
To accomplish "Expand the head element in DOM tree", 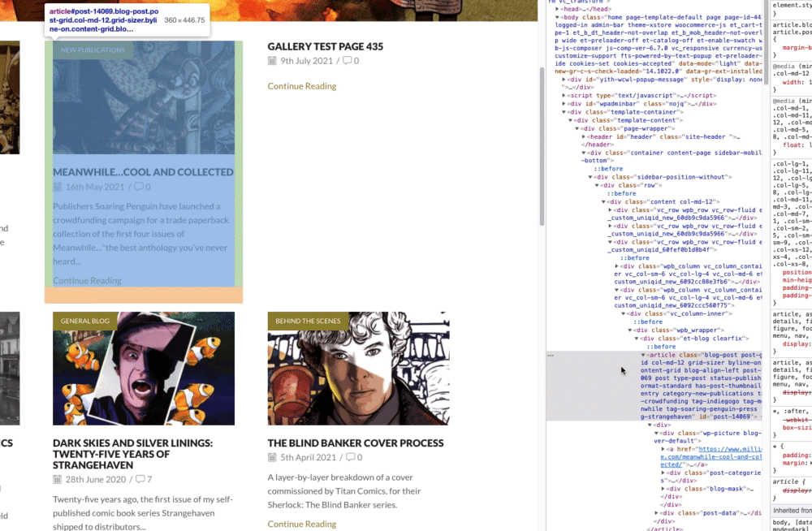I will coord(557,9).
